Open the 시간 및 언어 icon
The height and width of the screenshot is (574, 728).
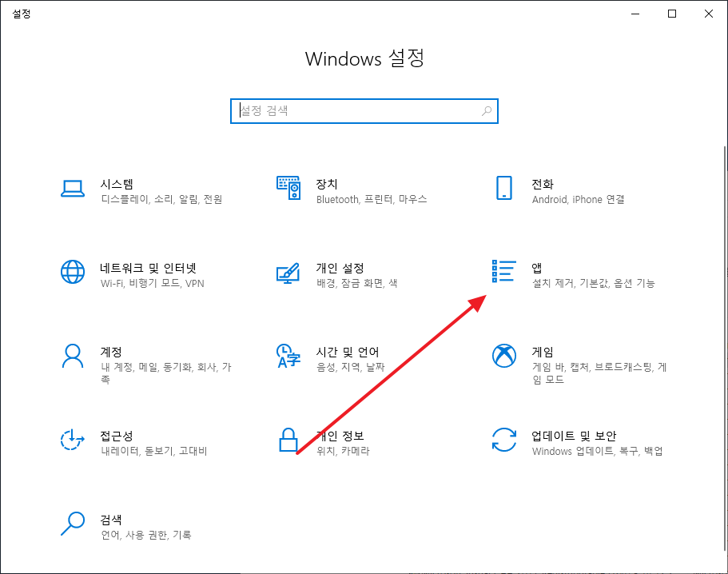288,356
